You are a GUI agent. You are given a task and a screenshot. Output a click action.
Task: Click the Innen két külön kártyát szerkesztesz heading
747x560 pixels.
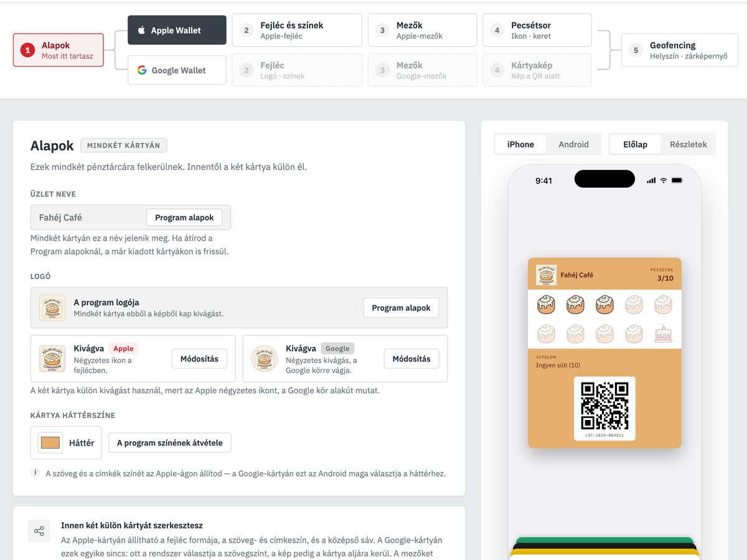pyautogui.click(x=132, y=525)
